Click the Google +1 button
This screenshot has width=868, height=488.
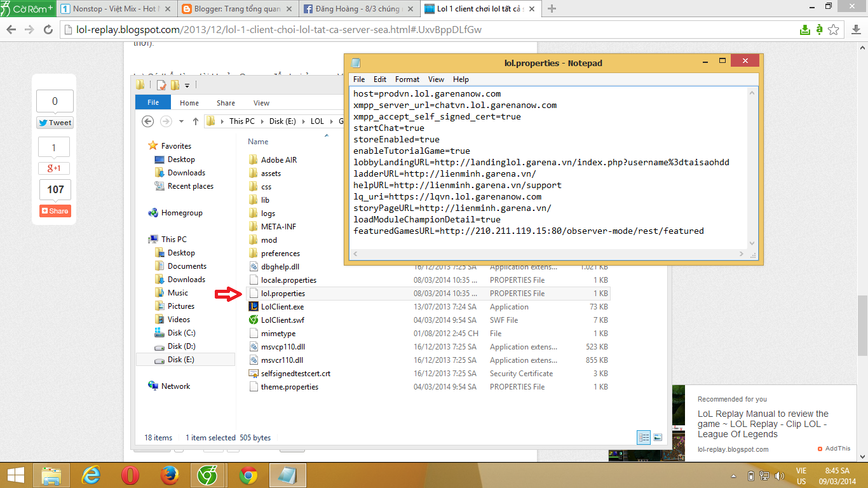click(54, 168)
